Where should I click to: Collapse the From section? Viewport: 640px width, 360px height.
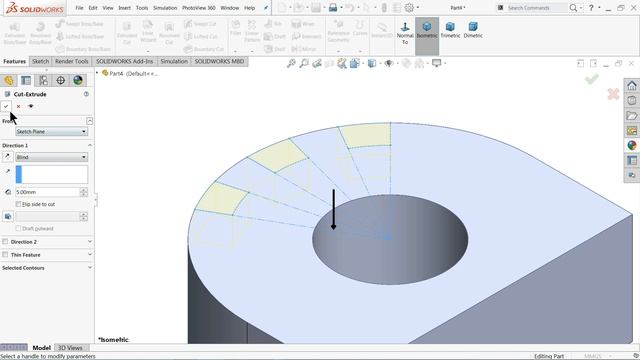tap(89, 121)
